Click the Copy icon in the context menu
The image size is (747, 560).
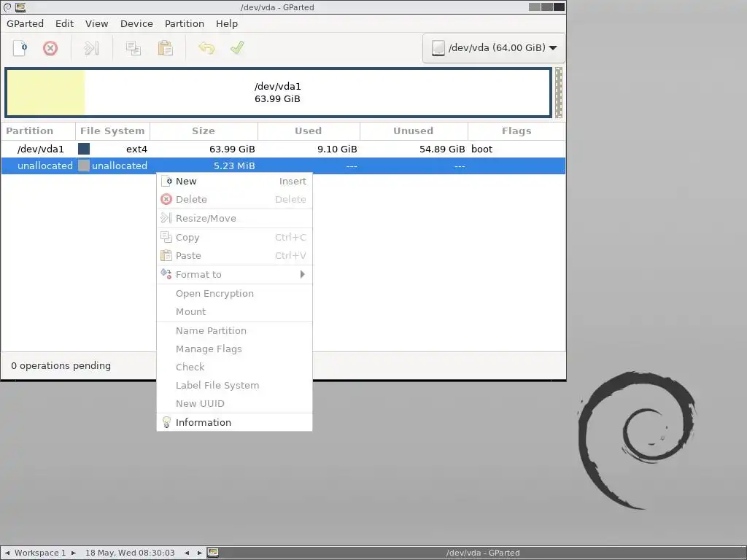pyautogui.click(x=166, y=237)
